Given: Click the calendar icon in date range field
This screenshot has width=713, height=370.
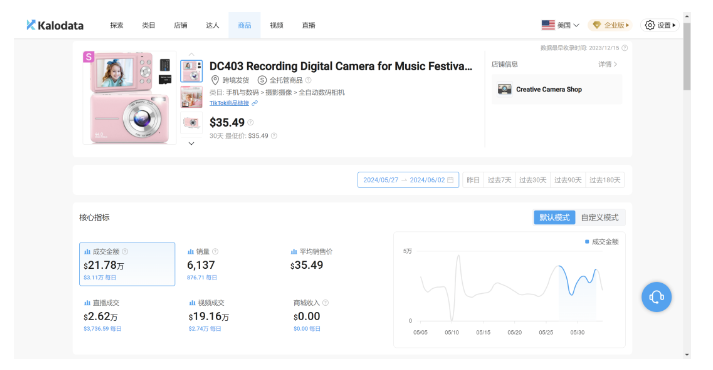Looking at the screenshot, I should click(x=450, y=180).
